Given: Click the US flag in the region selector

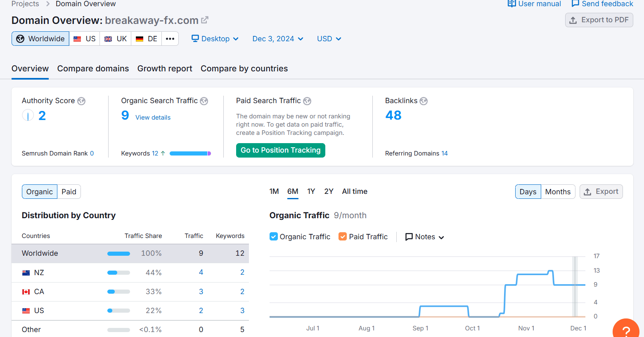Looking at the screenshot, I should click(77, 39).
